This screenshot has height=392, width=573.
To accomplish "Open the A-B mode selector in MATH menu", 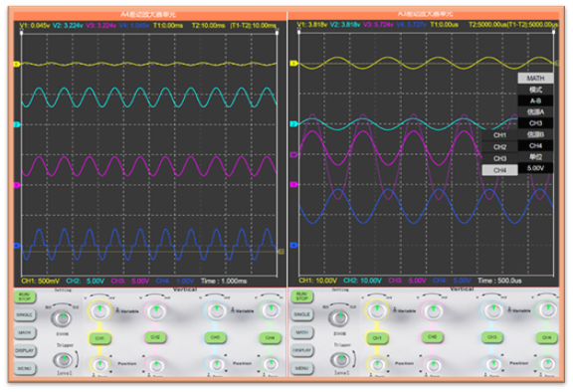I will click(x=535, y=100).
